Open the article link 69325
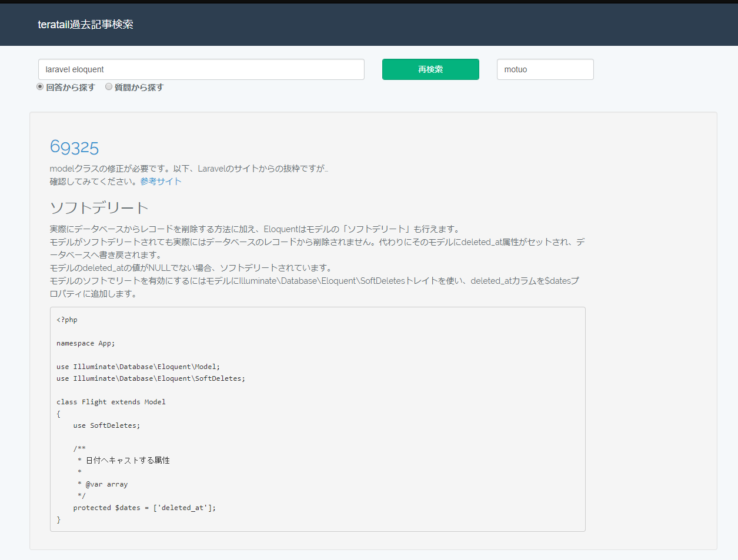 click(x=74, y=147)
